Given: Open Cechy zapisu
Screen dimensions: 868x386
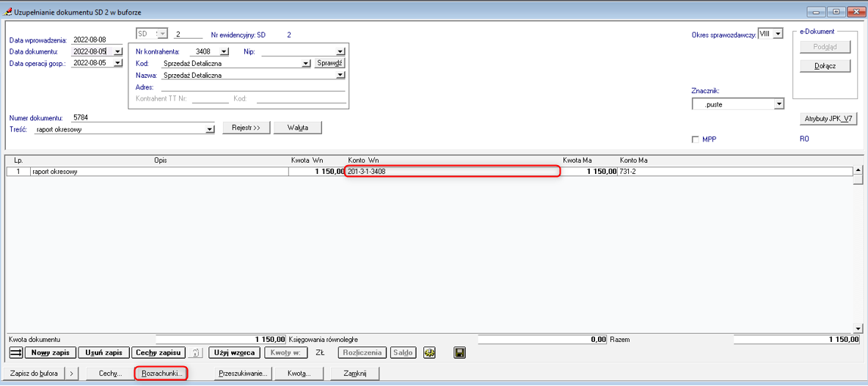Looking at the screenshot, I should click(159, 352).
